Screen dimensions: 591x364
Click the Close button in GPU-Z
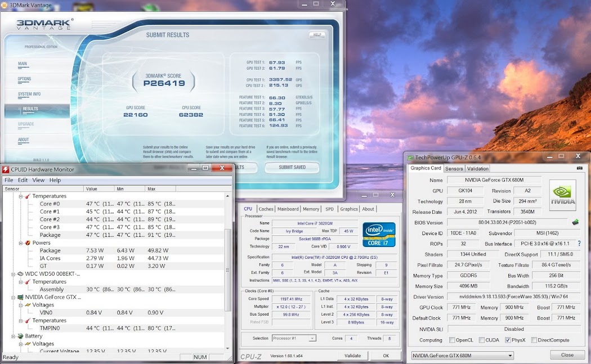567,355
